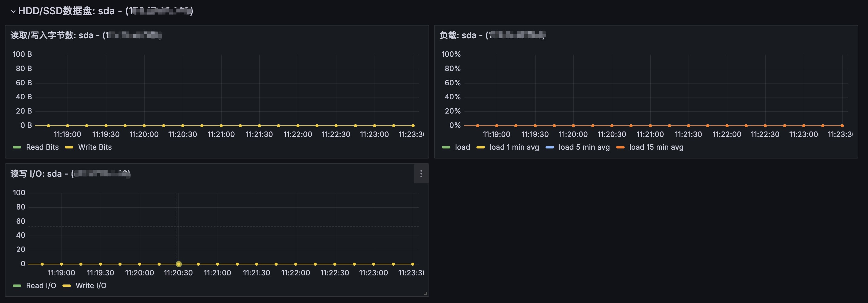Open the I/O panel three-dot menu
The height and width of the screenshot is (303, 868).
[x=421, y=174]
